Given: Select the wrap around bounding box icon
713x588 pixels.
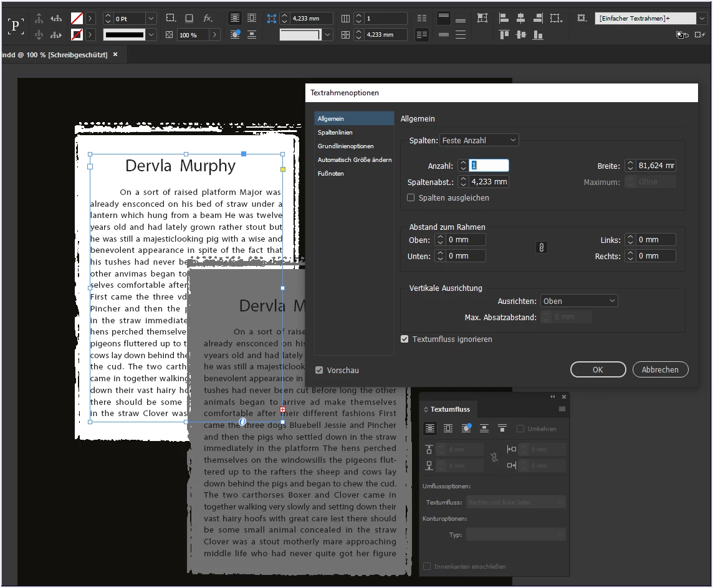Looking at the screenshot, I should [448, 428].
